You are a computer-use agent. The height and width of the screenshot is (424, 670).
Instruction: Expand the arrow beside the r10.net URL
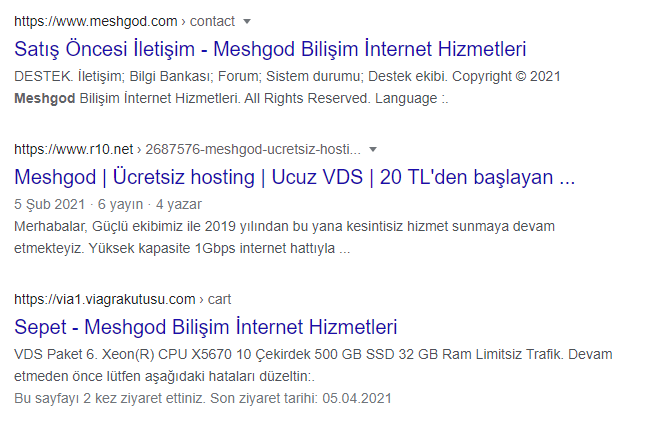point(373,150)
